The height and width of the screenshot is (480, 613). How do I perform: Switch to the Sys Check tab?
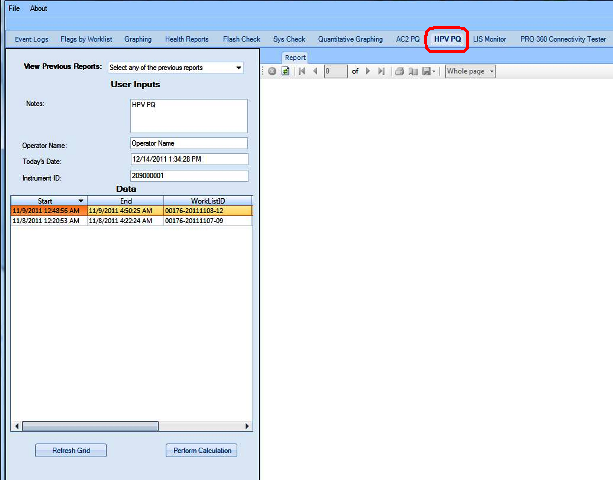[289, 39]
